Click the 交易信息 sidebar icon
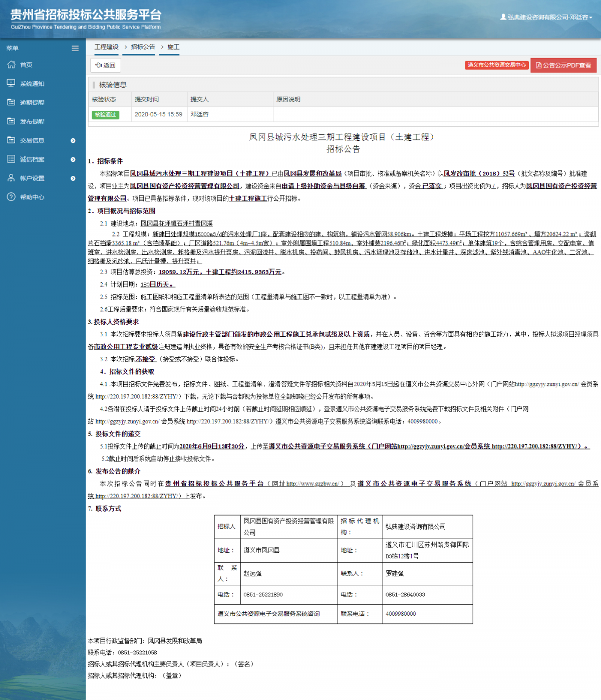Screen dimensions: 601x700 coord(11,140)
